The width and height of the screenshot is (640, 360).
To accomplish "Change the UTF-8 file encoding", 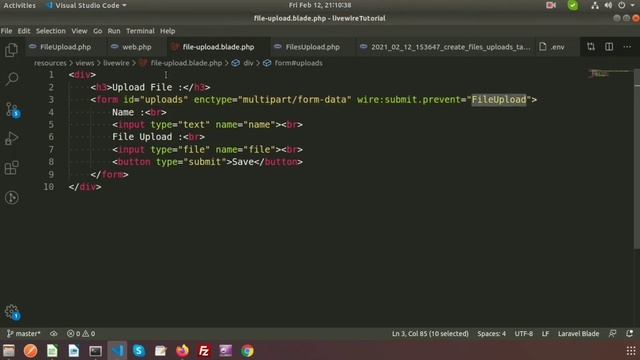I will [x=524, y=334].
